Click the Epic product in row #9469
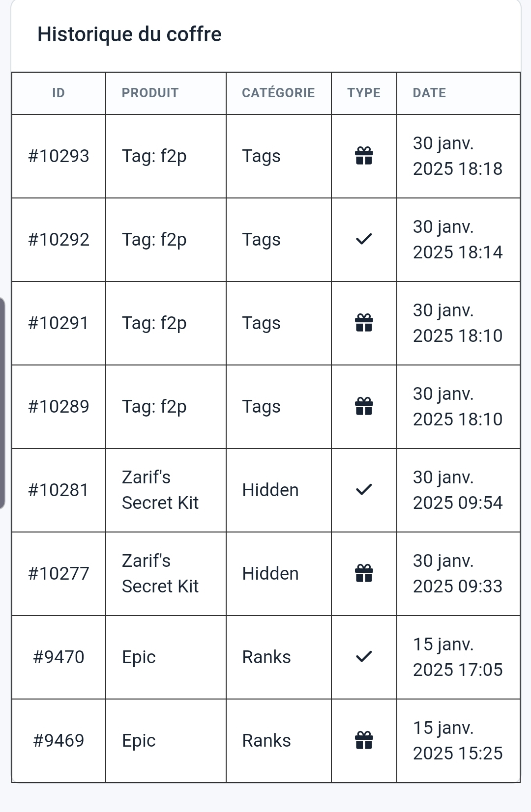 pyautogui.click(x=139, y=741)
